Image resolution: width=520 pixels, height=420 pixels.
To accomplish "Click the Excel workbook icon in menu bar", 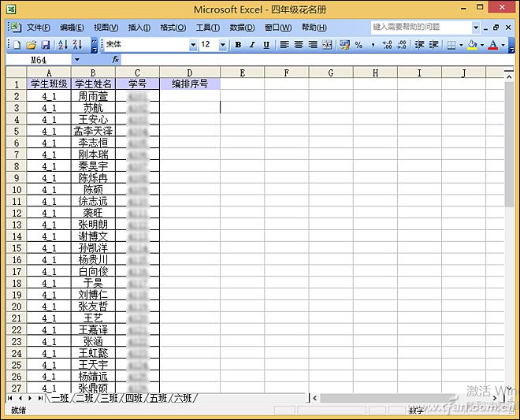I will (15, 28).
